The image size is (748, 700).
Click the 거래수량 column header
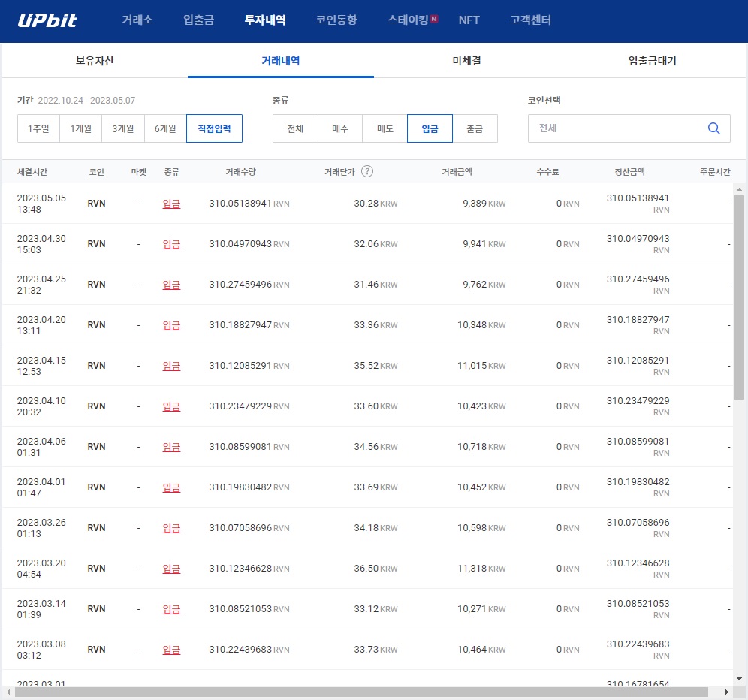[x=240, y=172]
